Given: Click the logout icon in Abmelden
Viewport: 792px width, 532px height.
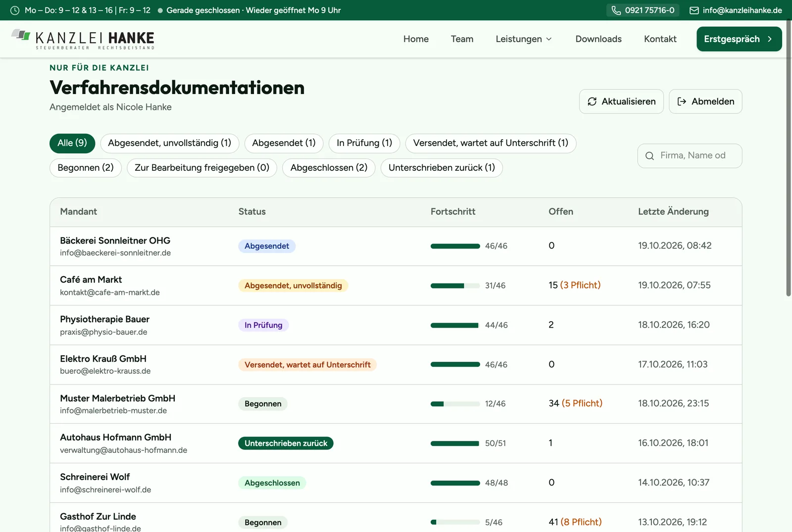Looking at the screenshot, I should click(682, 101).
